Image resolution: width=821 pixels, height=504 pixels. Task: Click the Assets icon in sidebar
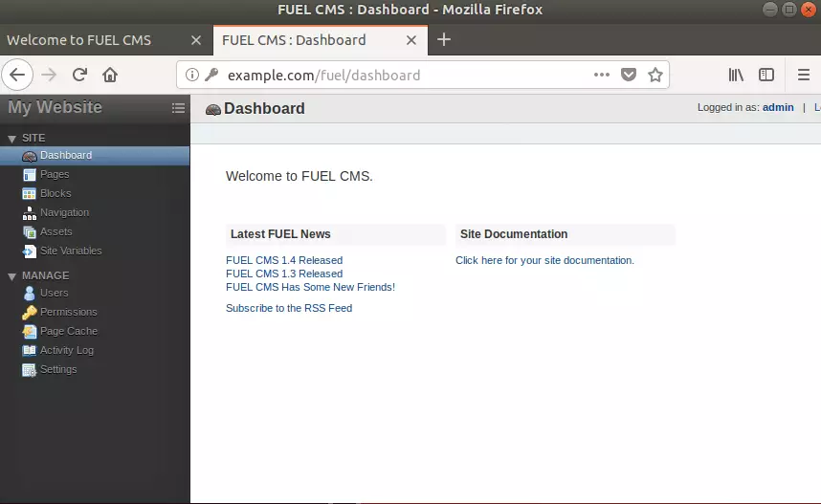pos(30,231)
